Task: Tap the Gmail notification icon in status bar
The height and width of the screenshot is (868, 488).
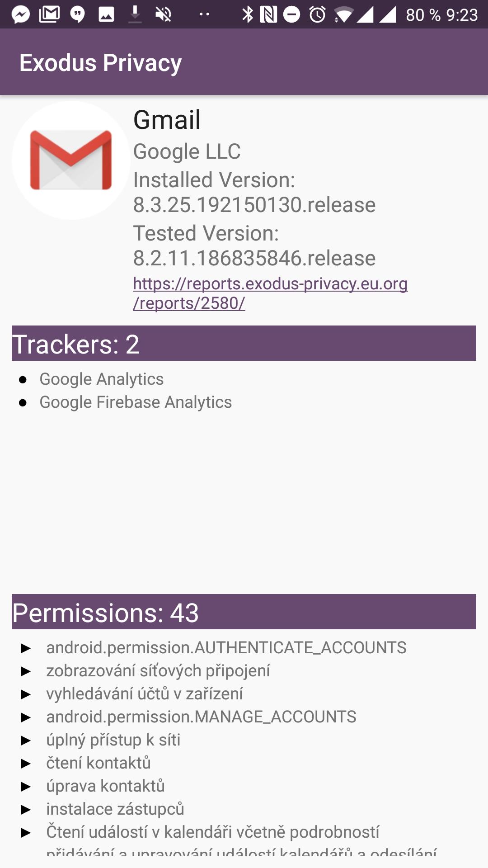Action: [x=50, y=14]
